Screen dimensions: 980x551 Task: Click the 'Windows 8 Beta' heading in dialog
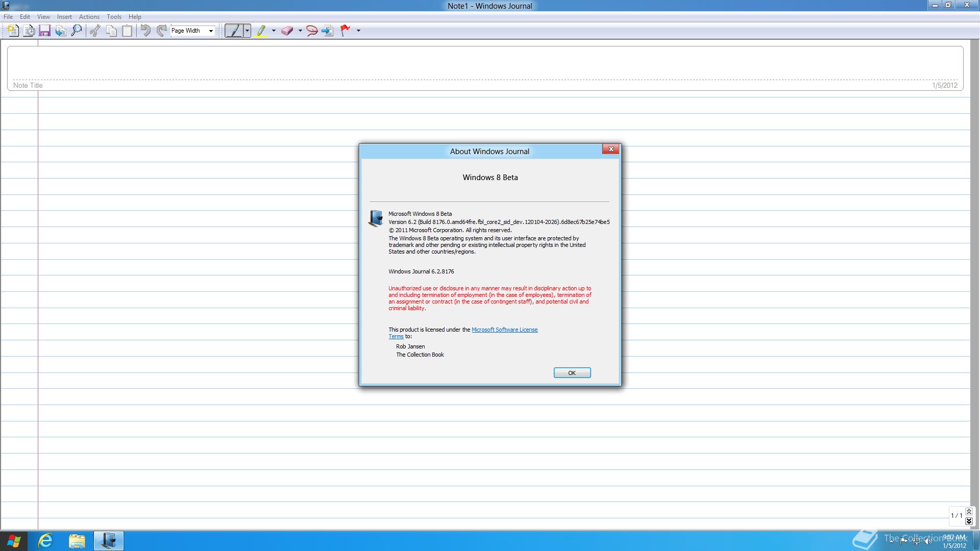point(490,178)
